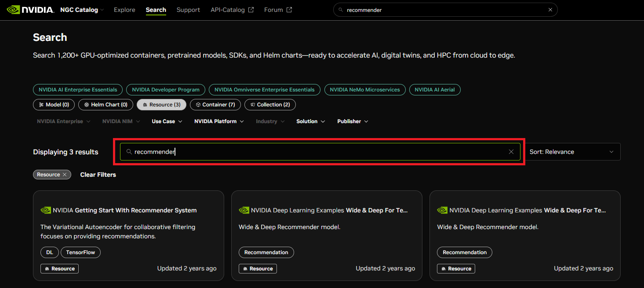Click the Displaying 3 results text

click(65, 152)
